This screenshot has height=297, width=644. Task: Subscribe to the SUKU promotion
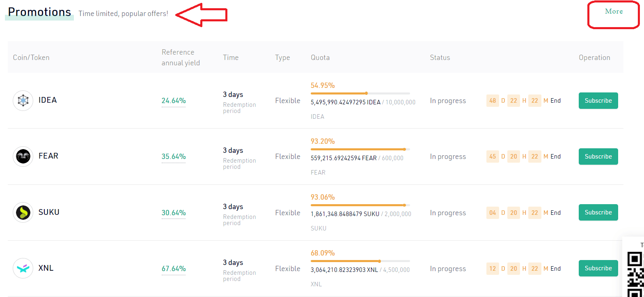pyautogui.click(x=598, y=212)
